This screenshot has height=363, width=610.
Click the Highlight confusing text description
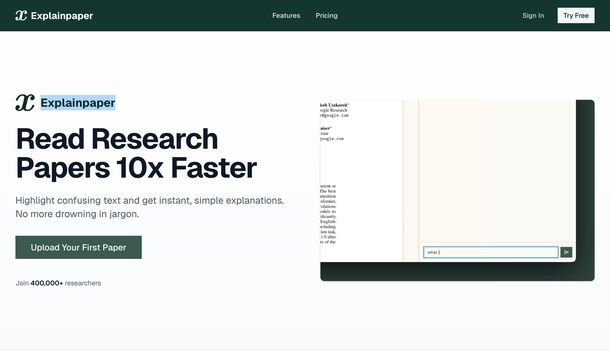(x=150, y=207)
